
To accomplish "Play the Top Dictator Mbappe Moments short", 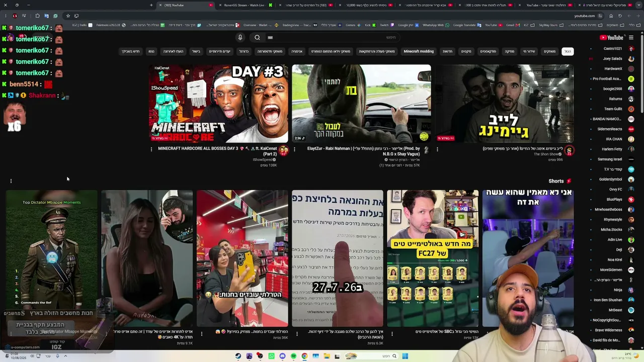I will [52, 258].
